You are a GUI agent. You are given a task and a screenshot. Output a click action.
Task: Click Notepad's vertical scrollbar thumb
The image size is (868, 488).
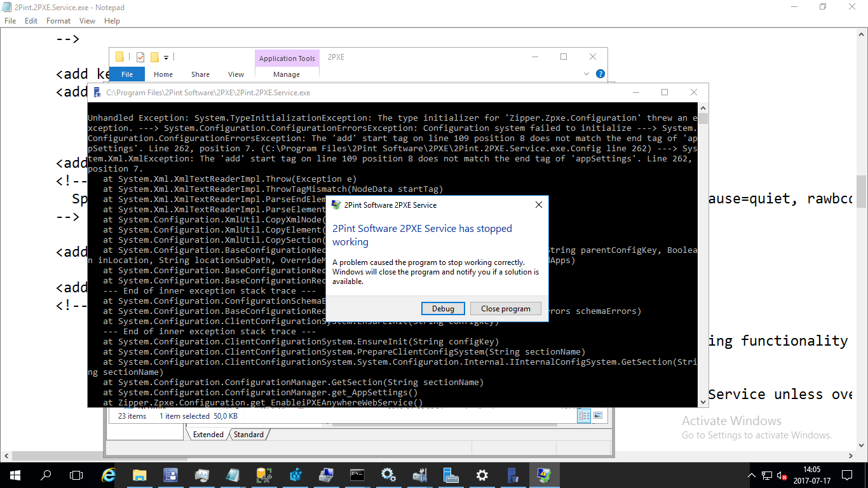(x=862, y=191)
